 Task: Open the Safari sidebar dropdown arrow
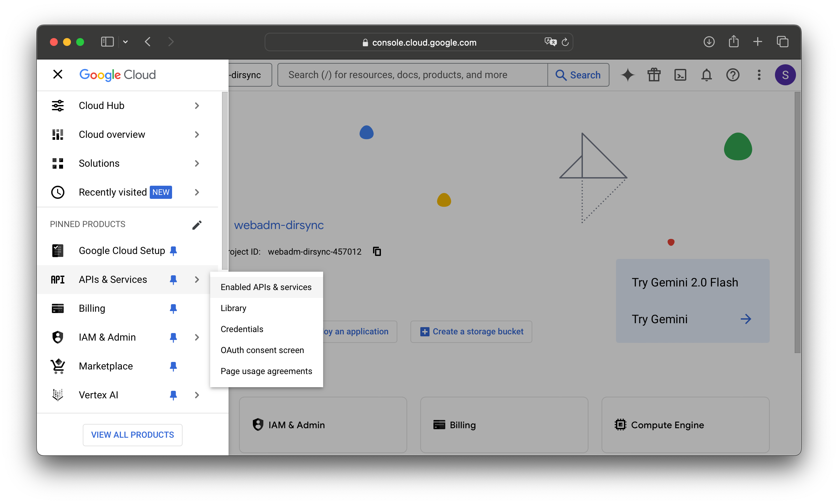(x=125, y=42)
